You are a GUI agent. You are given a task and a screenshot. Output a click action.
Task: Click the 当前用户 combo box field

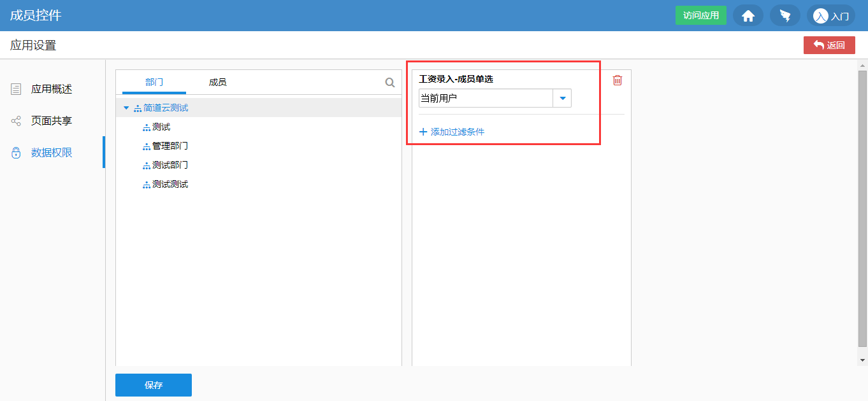coord(485,98)
